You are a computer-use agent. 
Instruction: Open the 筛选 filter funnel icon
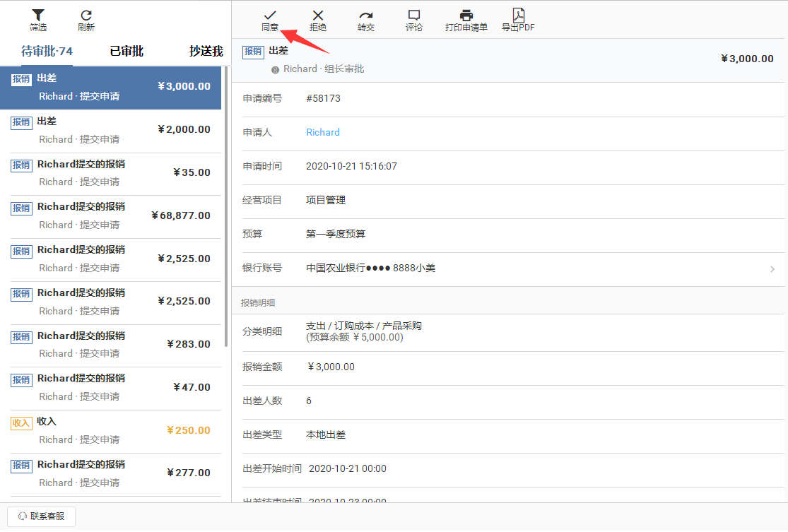[38, 15]
